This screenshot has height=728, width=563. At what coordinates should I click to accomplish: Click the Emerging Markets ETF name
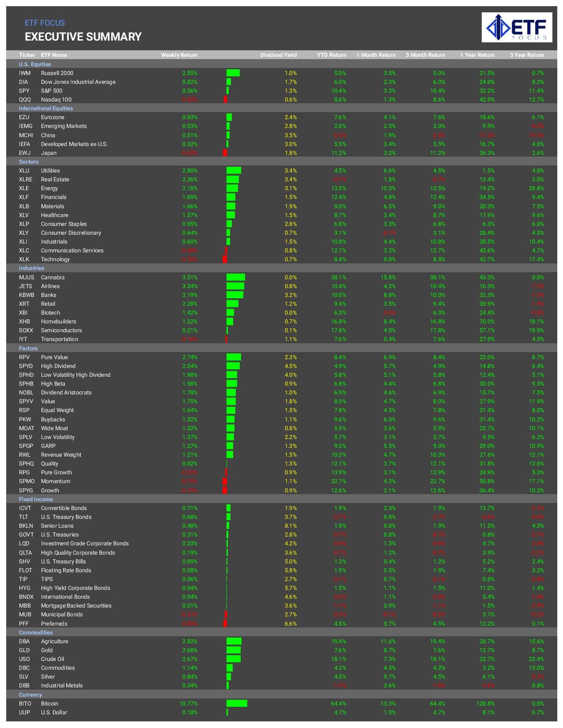click(64, 126)
